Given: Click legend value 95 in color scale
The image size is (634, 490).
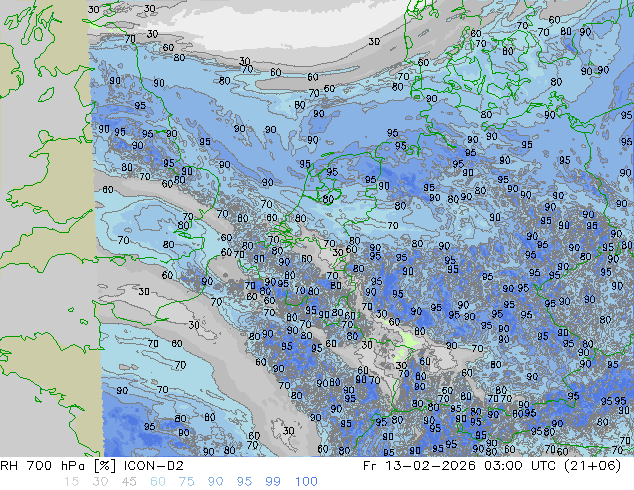Looking at the screenshot, I should click(244, 482).
